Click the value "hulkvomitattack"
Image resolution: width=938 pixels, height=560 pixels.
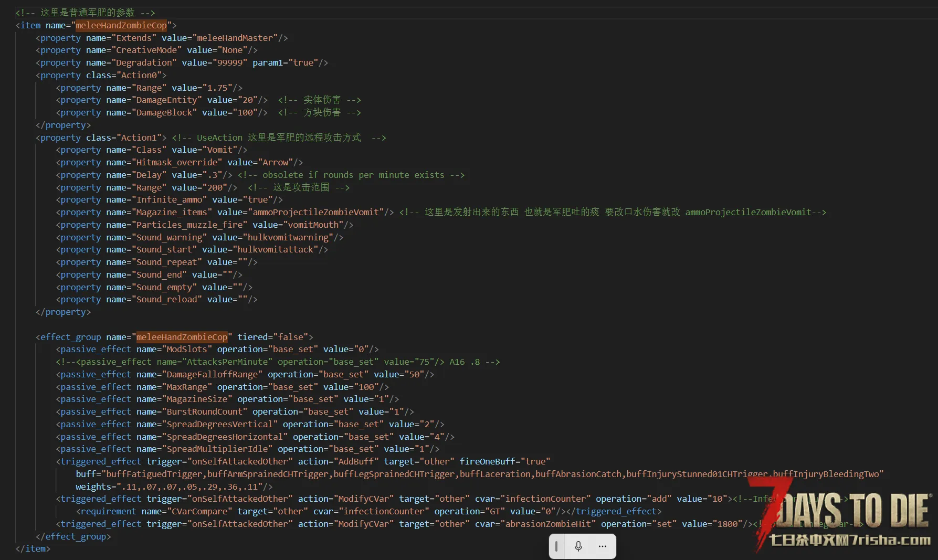[x=275, y=250]
